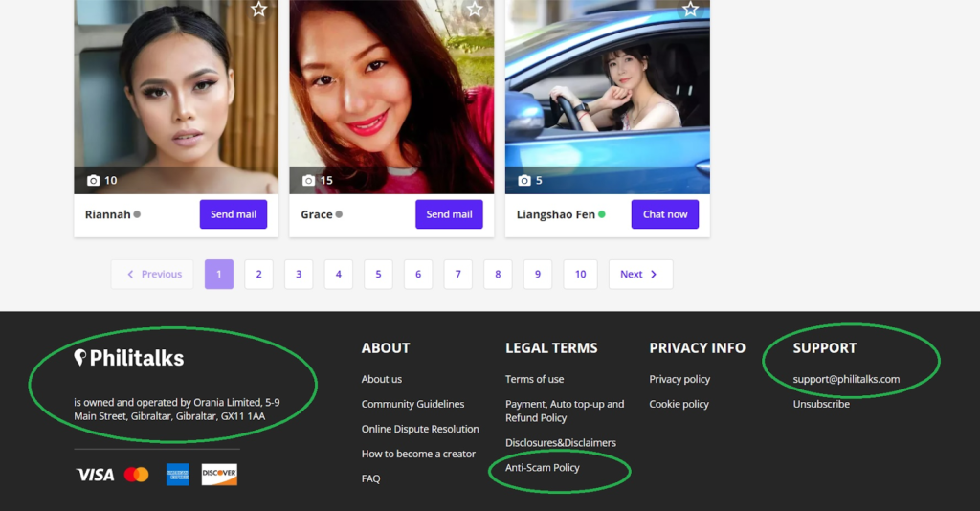Click Liangshao Fen's name label

click(x=556, y=214)
